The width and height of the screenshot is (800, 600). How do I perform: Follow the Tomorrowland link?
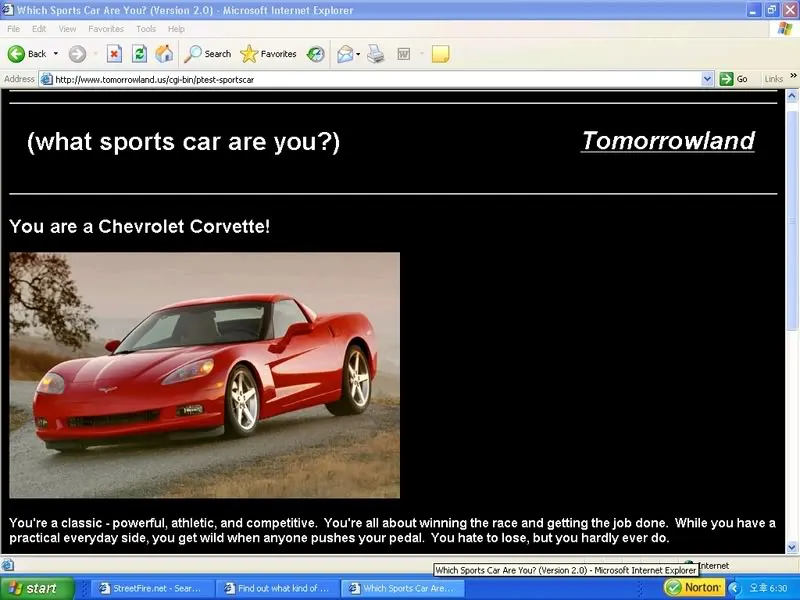pyautogui.click(x=668, y=141)
